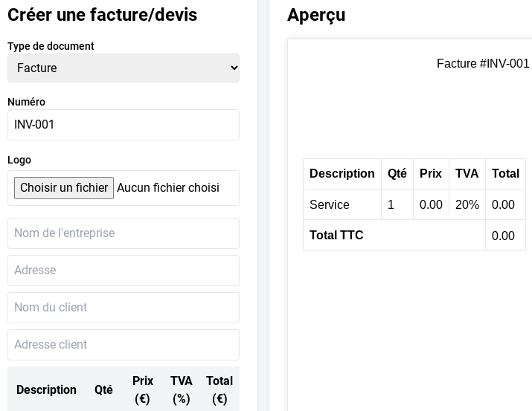The height and width of the screenshot is (411, 532).
Task: Click the Numéro label
Action: coord(27,102)
